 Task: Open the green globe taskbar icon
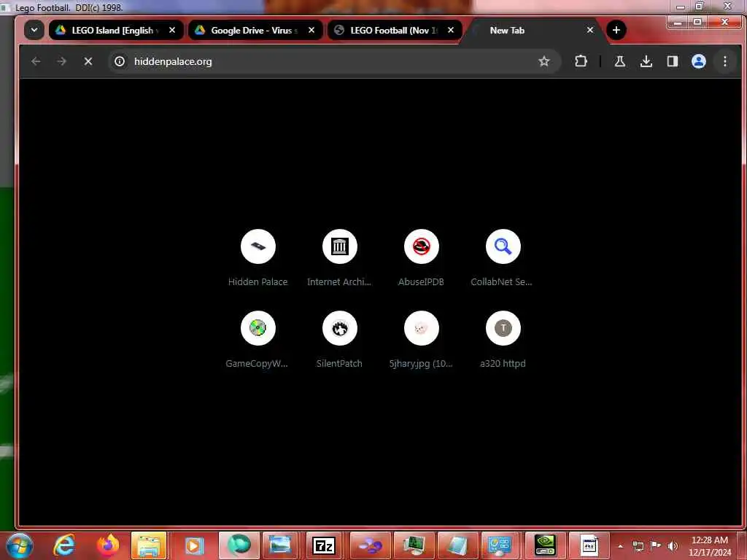[239, 545]
